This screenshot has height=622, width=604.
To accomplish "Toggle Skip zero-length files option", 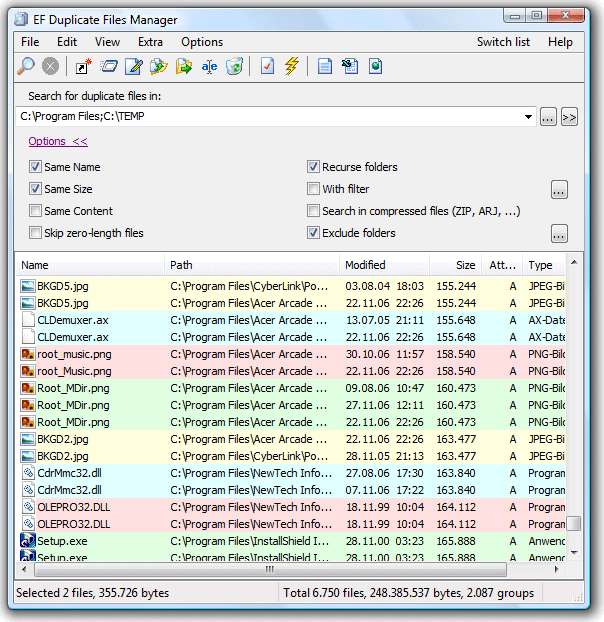I will [36, 233].
